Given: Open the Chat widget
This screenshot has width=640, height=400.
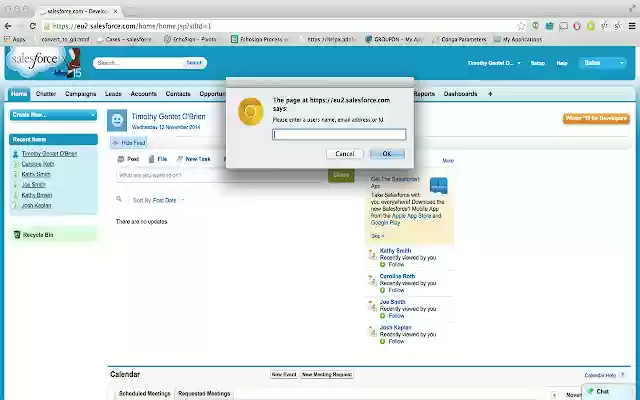Looking at the screenshot, I should 608,391.
